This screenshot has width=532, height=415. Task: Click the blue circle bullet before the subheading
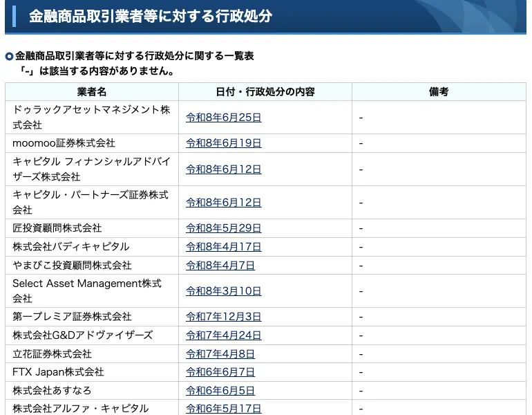(9, 57)
